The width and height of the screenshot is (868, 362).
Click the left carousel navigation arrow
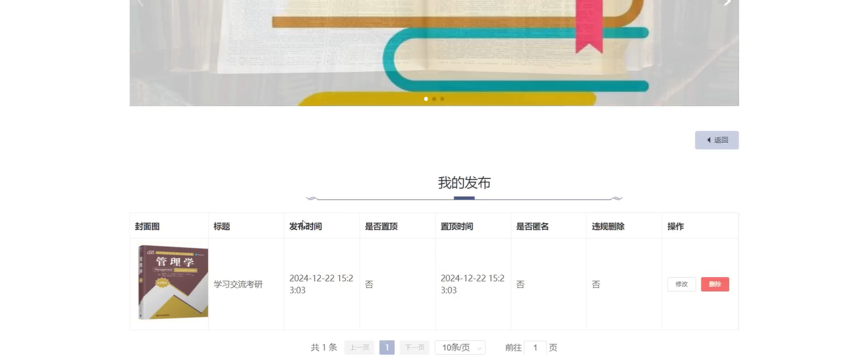[139, 2]
